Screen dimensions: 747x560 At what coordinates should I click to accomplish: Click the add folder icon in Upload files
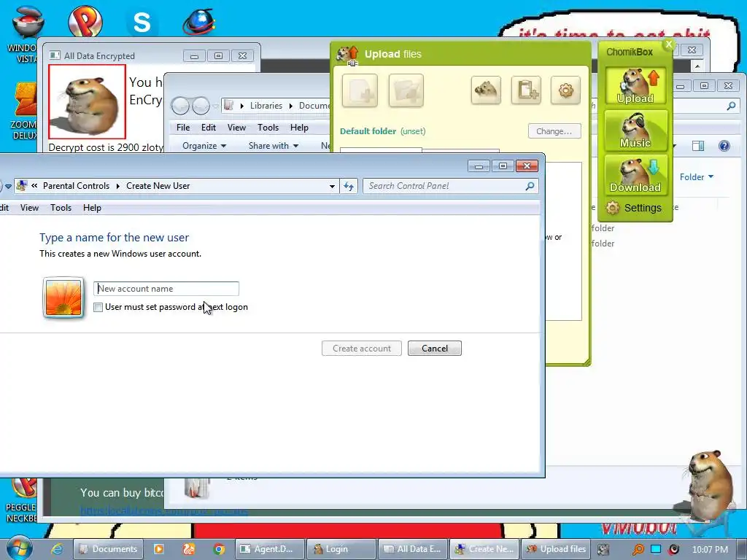pos(406,90)
